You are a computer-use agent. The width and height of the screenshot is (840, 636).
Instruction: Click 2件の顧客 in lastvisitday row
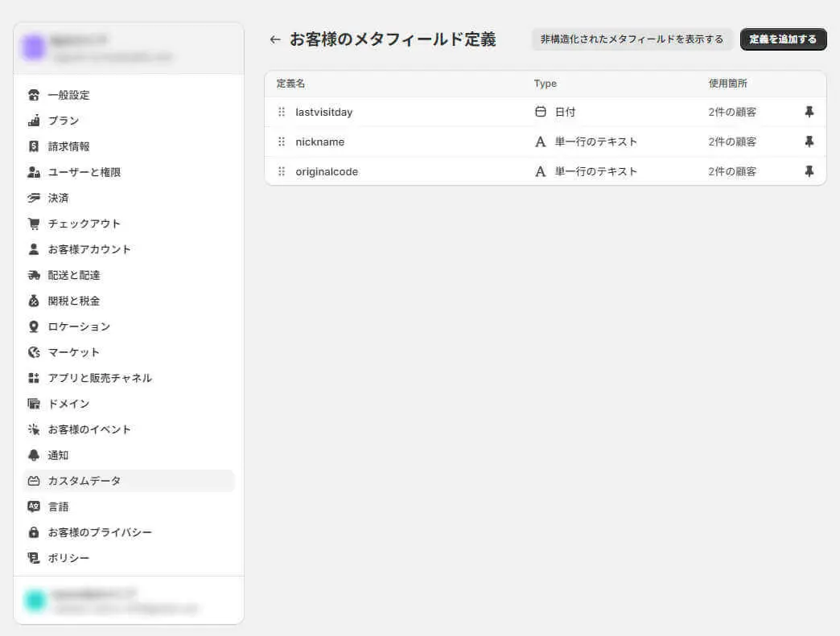pyautogui.click(x=732, y=112)
